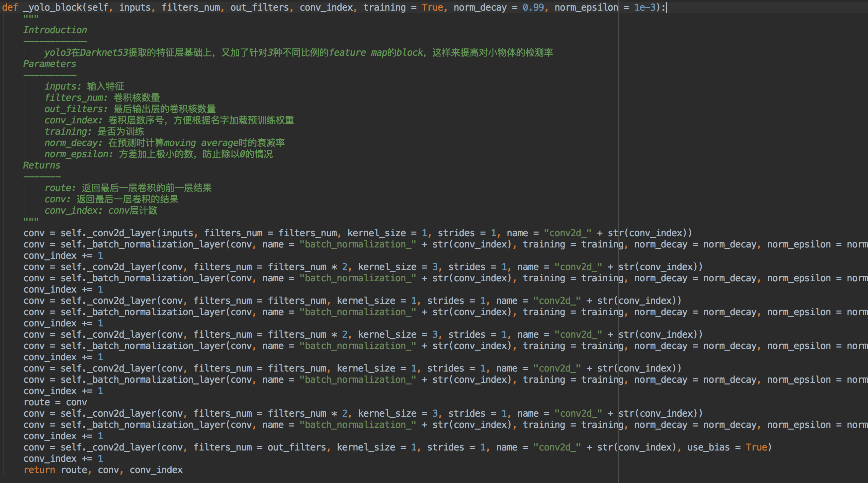Click the "conv: 返回最后一层卷积的结果" line
Image resolution: width=868 pixels, height=483 pixels.
coord(112,199)
